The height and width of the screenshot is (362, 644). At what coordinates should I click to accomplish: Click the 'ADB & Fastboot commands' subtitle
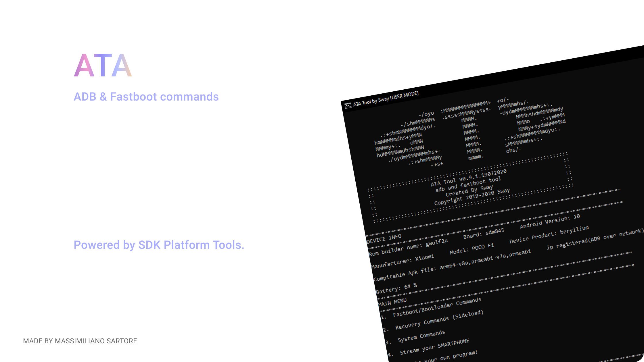click(x=146, y=97)
